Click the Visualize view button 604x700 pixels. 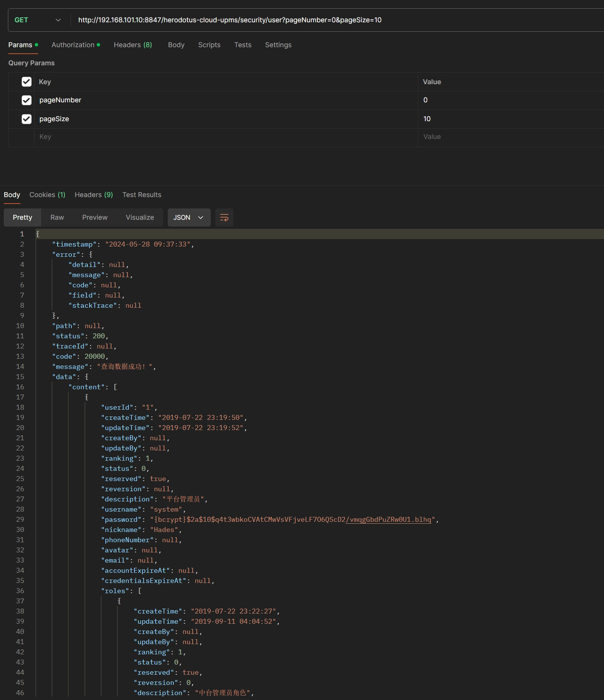click(x=140, y=217)
